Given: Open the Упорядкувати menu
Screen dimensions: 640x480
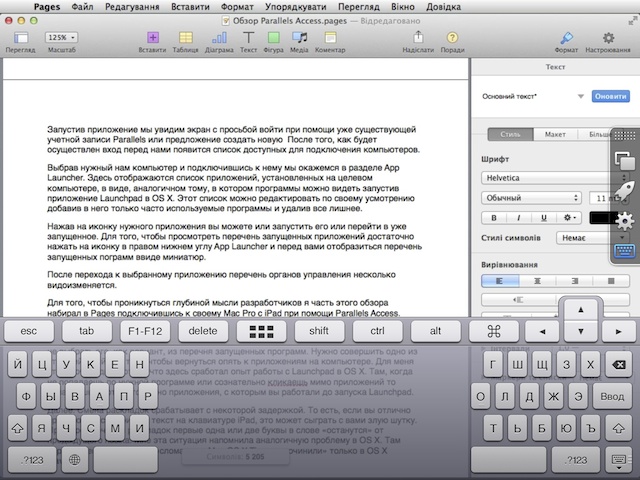Looking at the screenshot, I should (296, 7).
